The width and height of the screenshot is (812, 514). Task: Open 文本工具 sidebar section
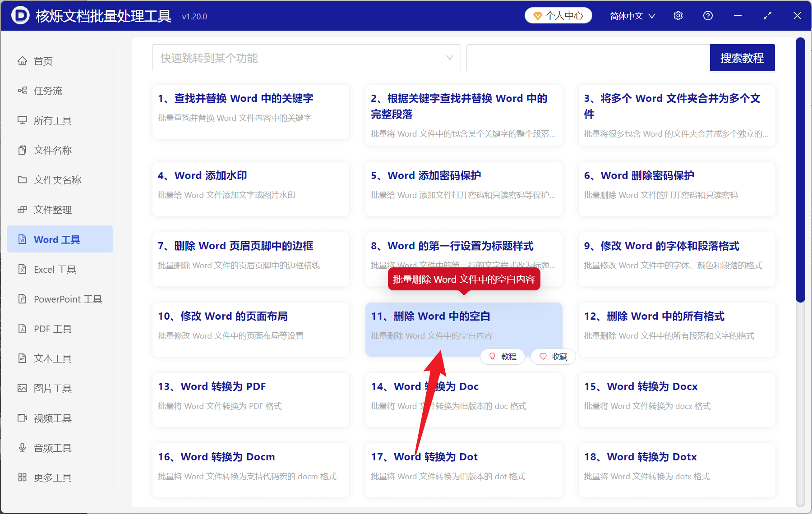60,358
